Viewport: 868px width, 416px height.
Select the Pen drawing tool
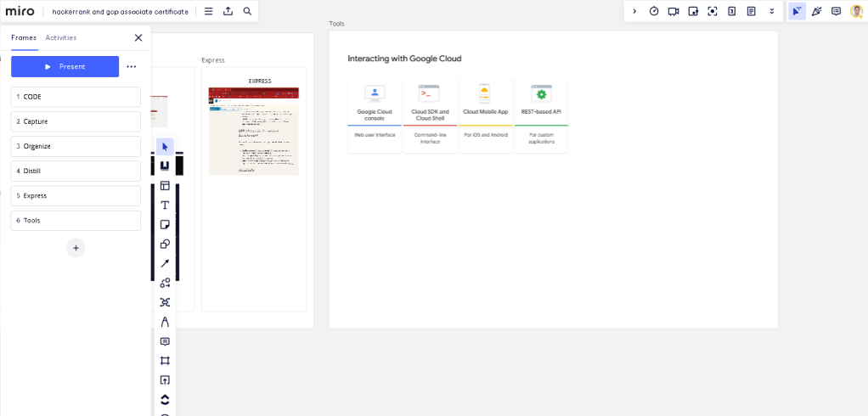[x=165, y=322]
